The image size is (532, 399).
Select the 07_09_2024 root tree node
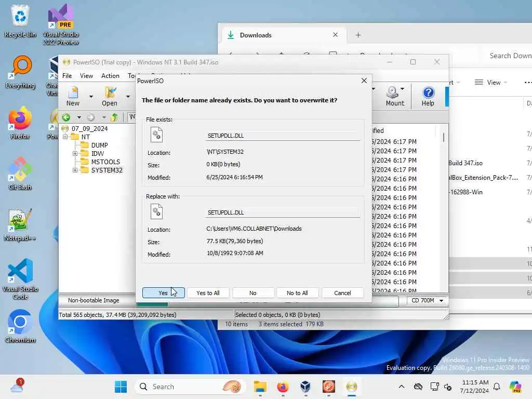[89, 129]
